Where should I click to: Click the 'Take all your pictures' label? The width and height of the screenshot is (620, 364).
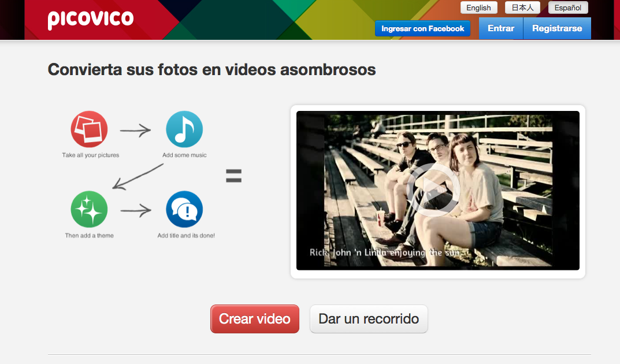(91, 155)
